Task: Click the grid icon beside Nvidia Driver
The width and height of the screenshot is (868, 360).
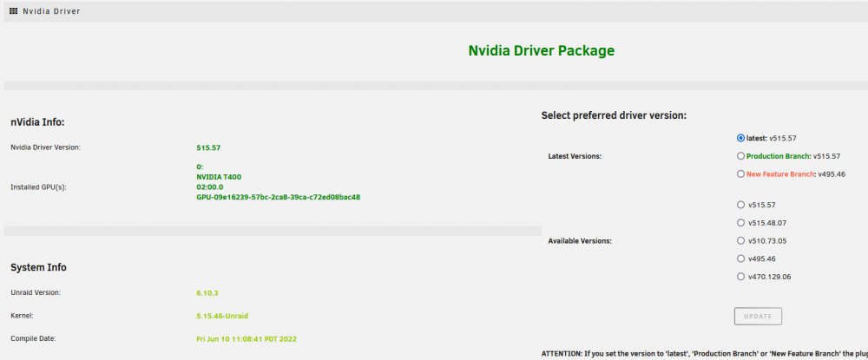Action: [x=14, y=11]
